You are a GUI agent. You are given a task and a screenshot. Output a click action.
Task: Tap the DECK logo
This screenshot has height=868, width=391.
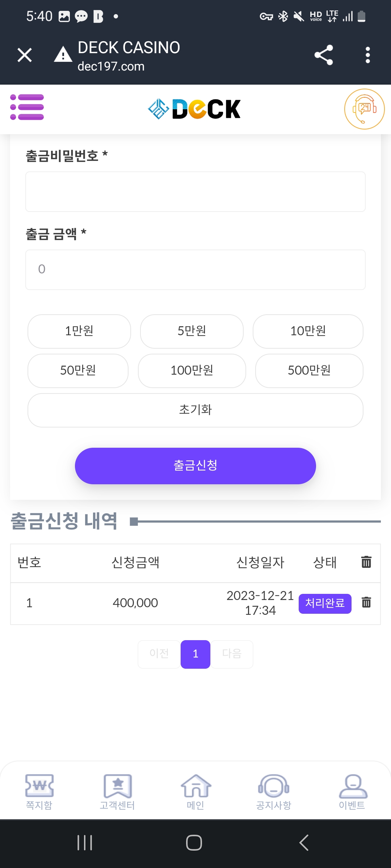pos(194,109)
